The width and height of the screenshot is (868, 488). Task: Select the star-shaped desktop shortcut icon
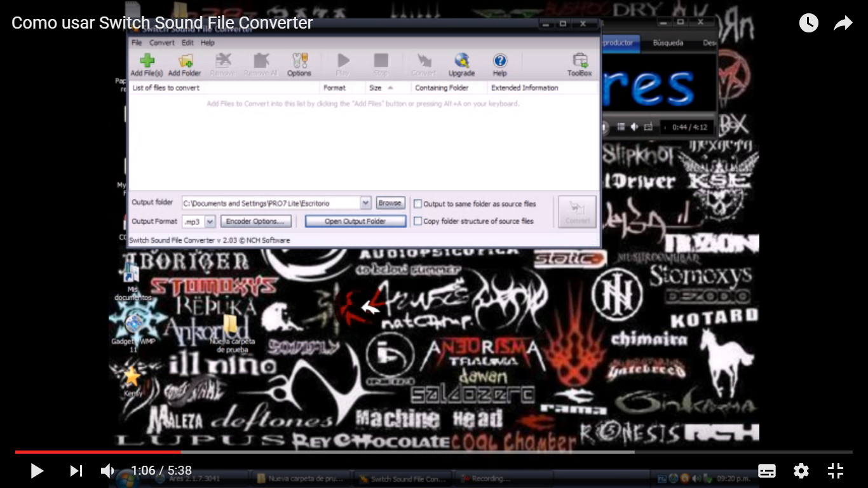(132, 381)
